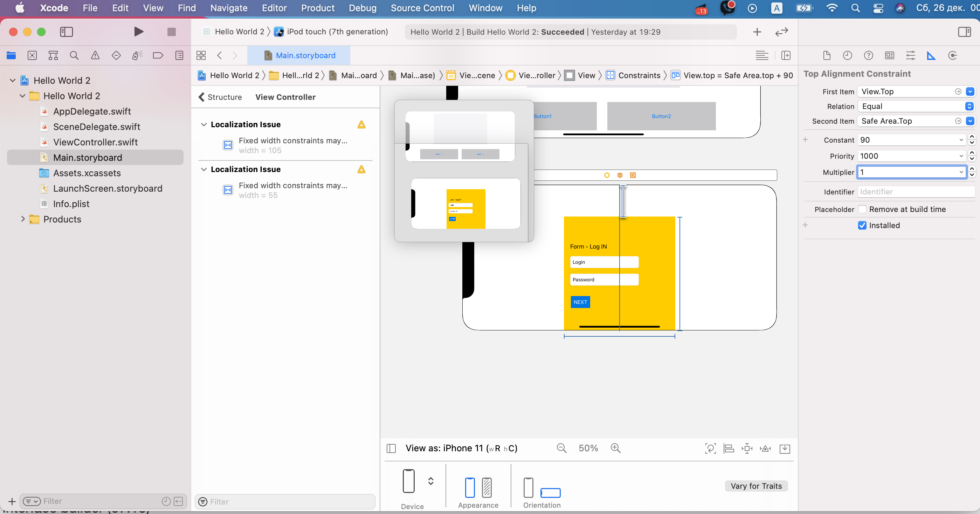Select ViewController.swift in navigator
980x514 pixels.
coord(95,142)
